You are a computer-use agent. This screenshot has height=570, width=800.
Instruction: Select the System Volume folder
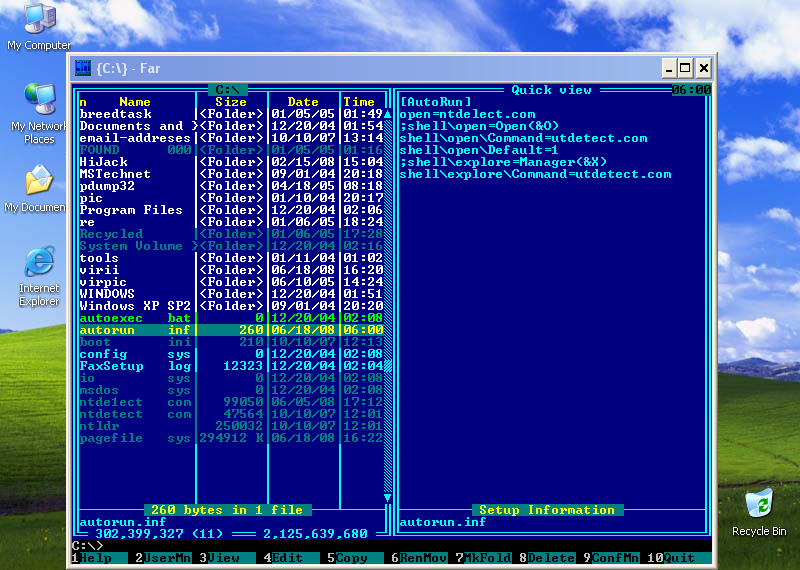pyautogui.click(x=231, y=245)
